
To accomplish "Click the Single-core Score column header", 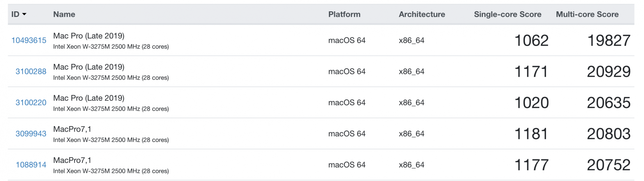I will coord(507,14).
